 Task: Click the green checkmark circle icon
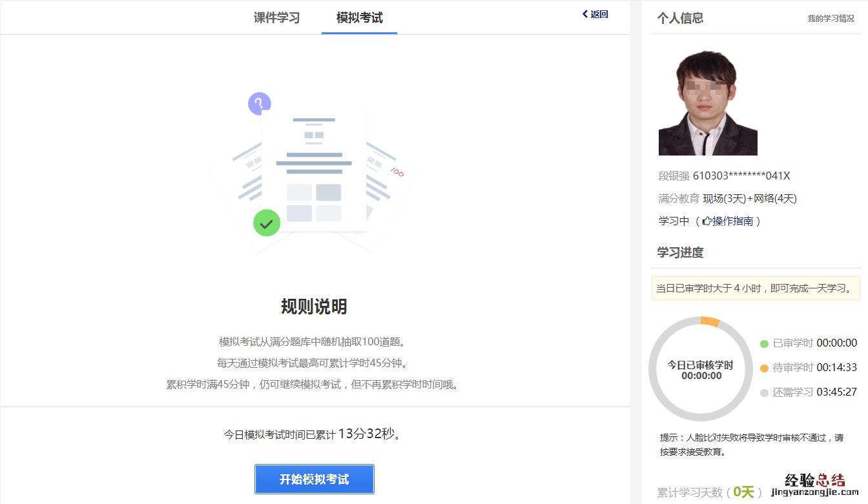[x=267, y=223]
